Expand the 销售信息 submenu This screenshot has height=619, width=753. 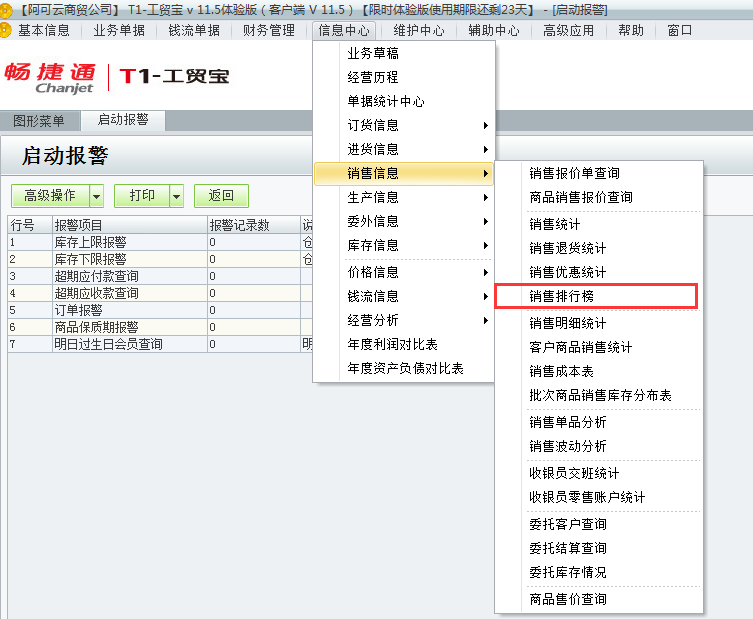403,173
